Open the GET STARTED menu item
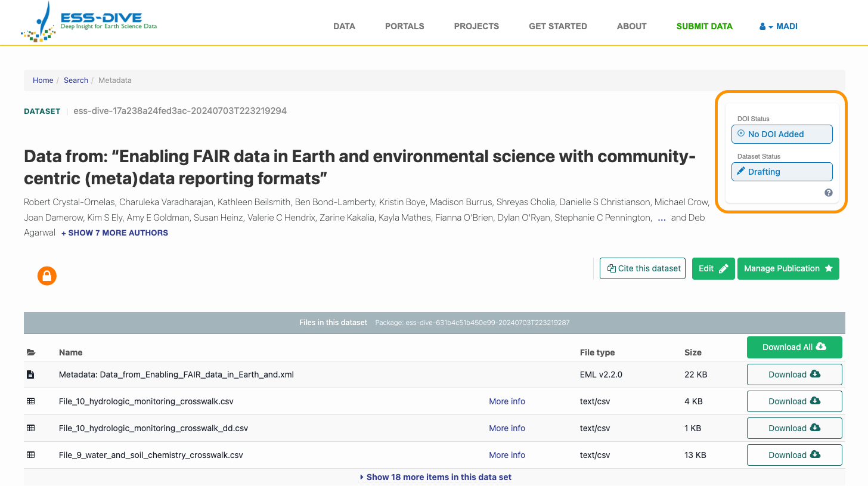Screen dimensions: 868x486 click(x=557, y=26)
